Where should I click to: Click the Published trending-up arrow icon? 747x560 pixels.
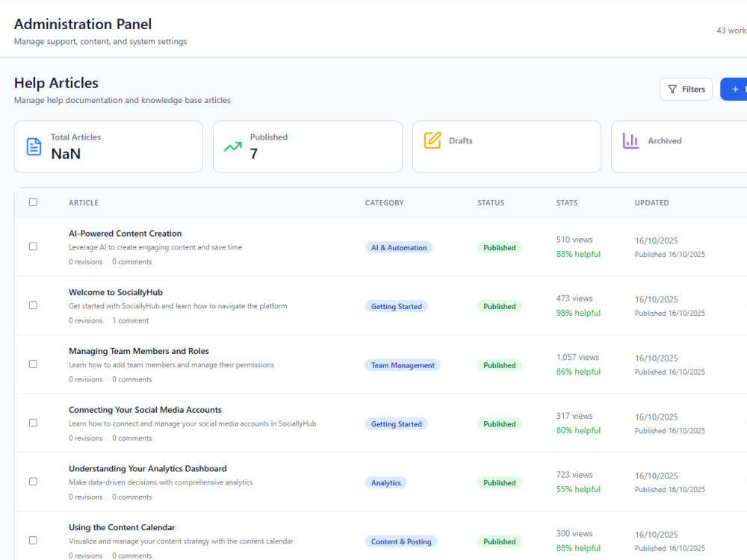(233, 146)
